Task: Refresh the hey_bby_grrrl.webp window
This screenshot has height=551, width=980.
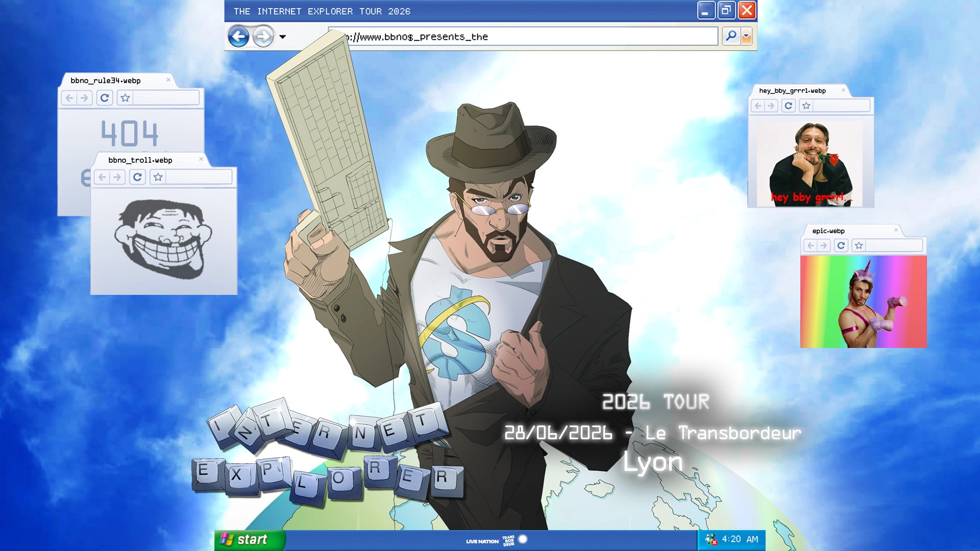Action: point(788,106)
